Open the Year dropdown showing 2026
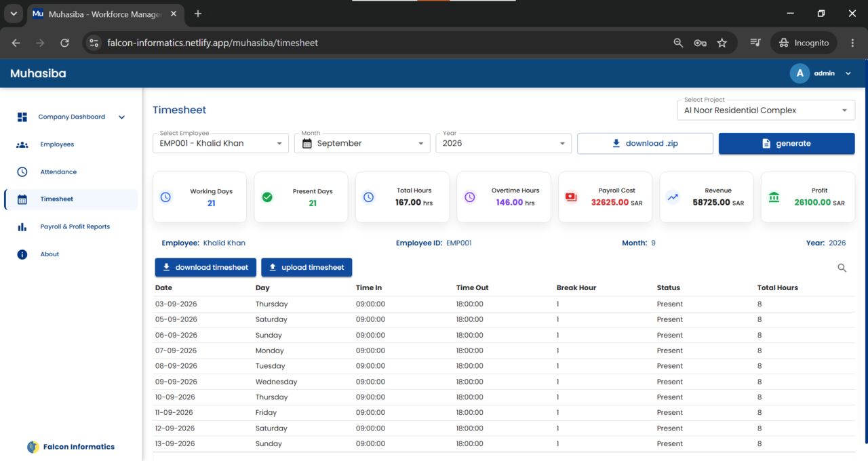868x461 pixels. (504, 143)
